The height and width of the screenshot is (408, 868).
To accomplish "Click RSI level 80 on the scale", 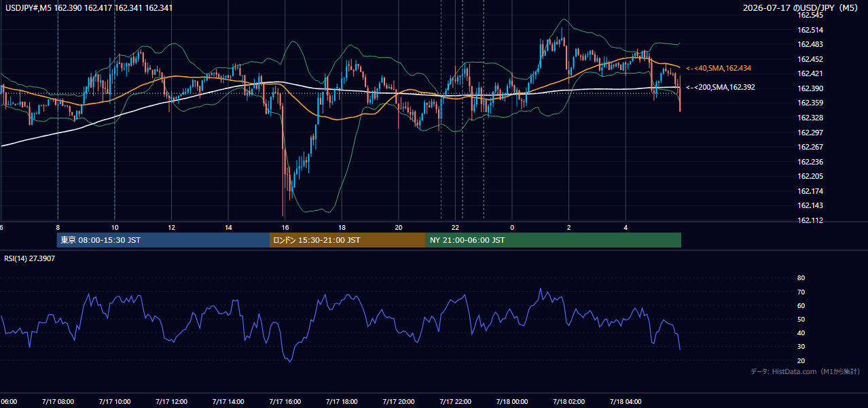I will [x=801, y=278].
